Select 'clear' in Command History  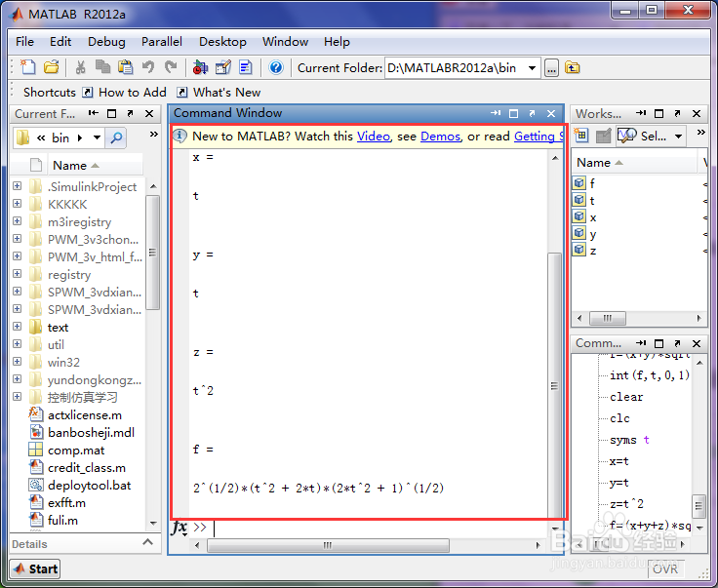pos(626,397)
